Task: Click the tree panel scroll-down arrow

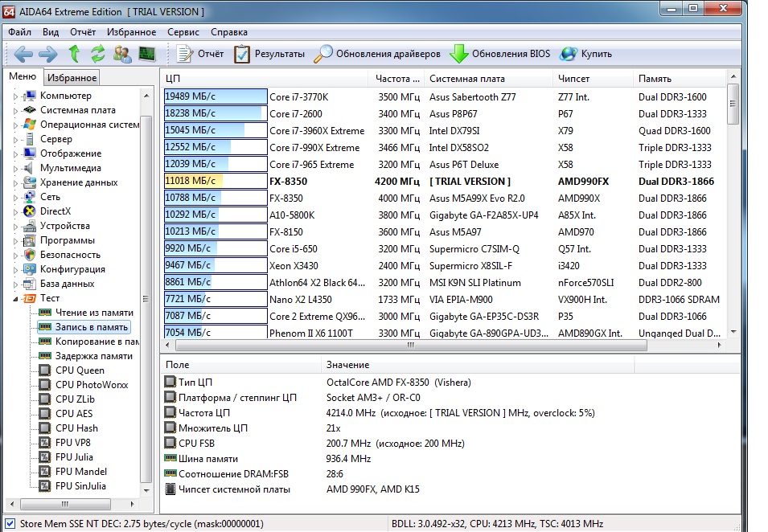Action: coord(146,490)
